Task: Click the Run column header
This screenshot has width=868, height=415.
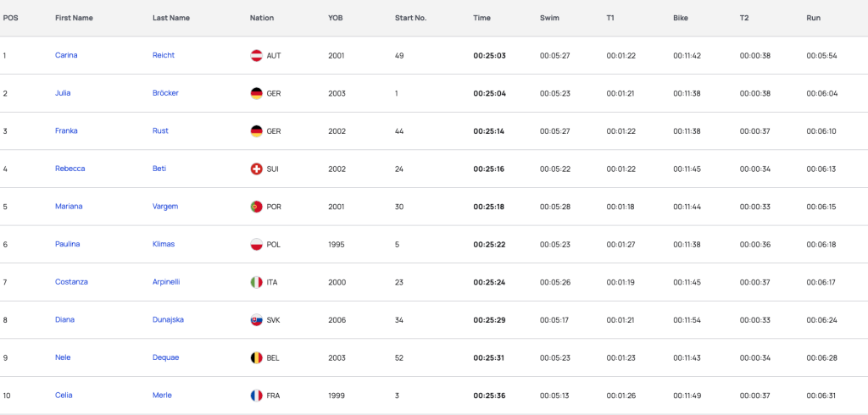Action: (813, 18)
